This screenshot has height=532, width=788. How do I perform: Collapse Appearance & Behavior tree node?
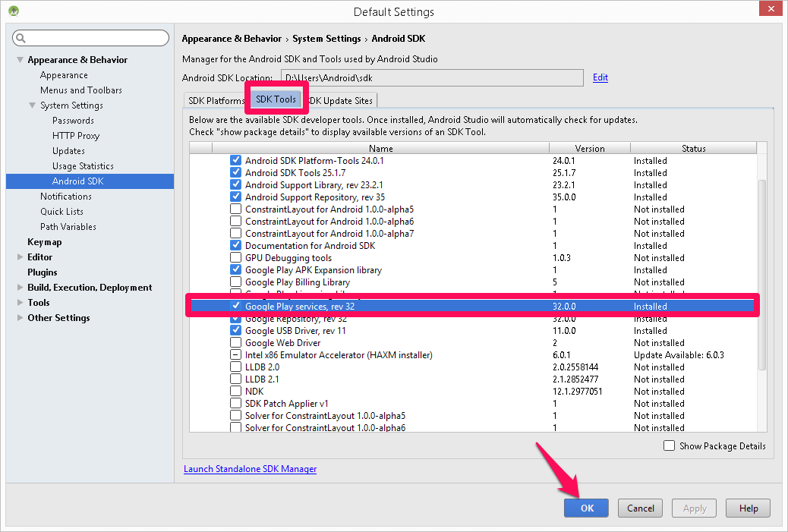(x=20, y=60)
